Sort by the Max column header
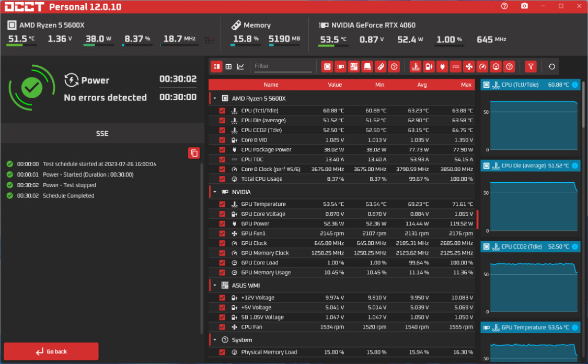588x364 pixels. point(466,85)
